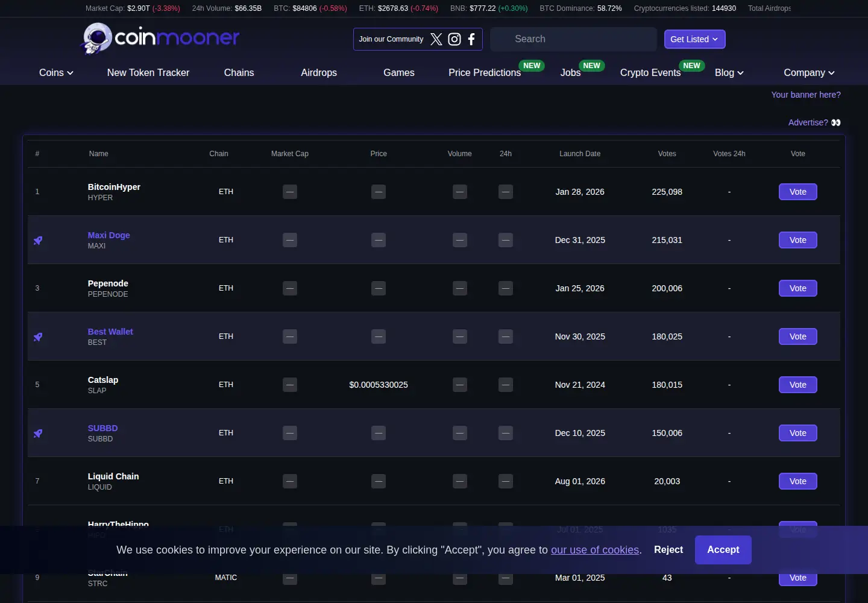Image resolution: width=868 pixels, height=603 pixels.
Task: Click the rocket icon beside Maxi Doge
Action: 38,241
